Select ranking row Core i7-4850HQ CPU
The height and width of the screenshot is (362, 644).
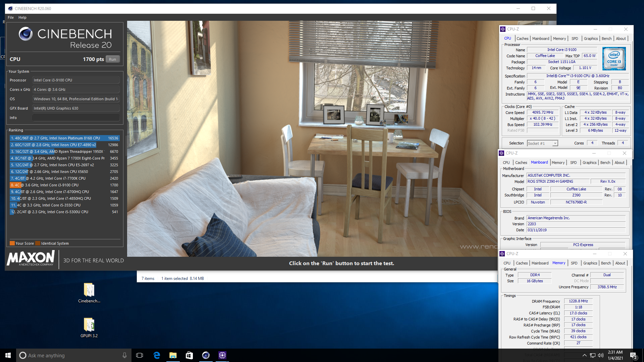click(64, 198)
